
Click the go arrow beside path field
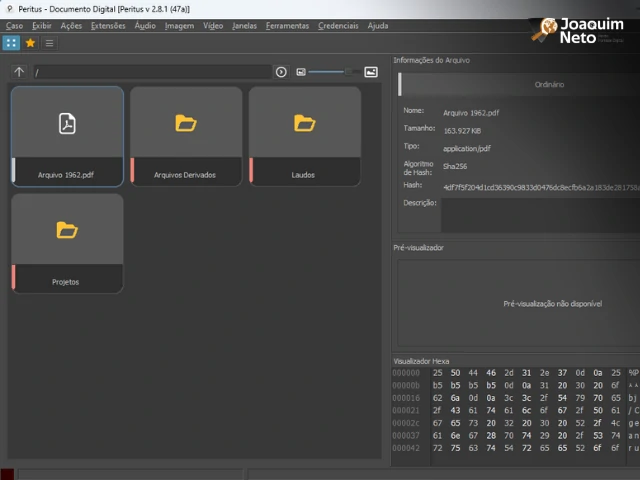pos(281,72)
